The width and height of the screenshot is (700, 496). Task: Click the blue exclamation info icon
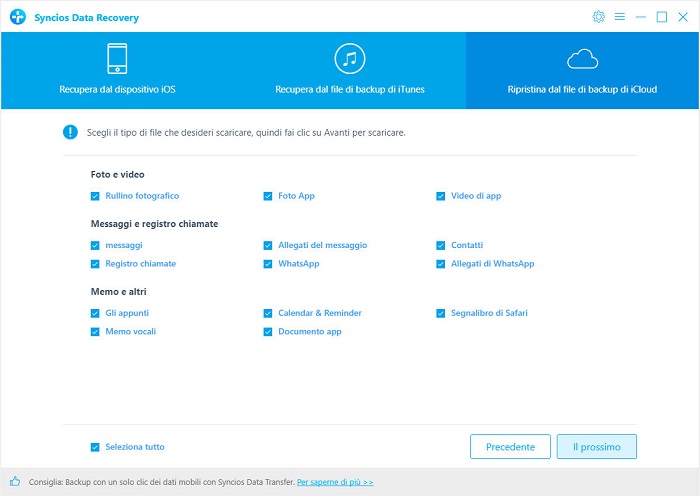point(70,132)
